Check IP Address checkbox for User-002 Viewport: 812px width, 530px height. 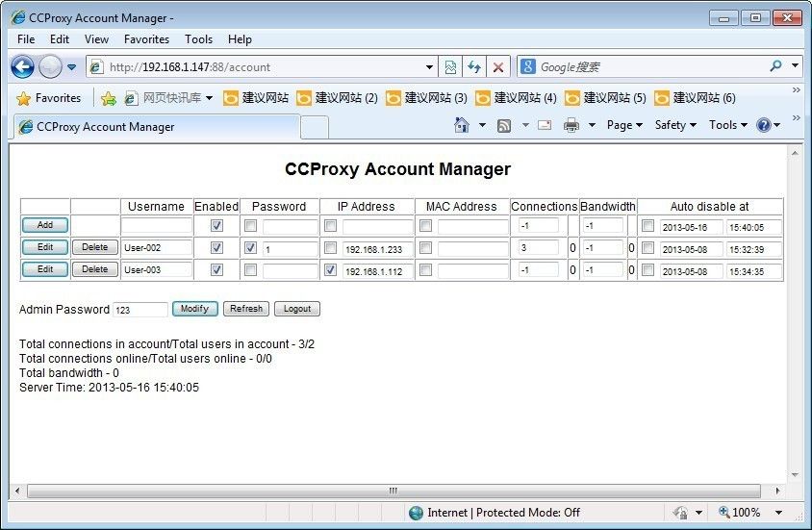point(330,248)
